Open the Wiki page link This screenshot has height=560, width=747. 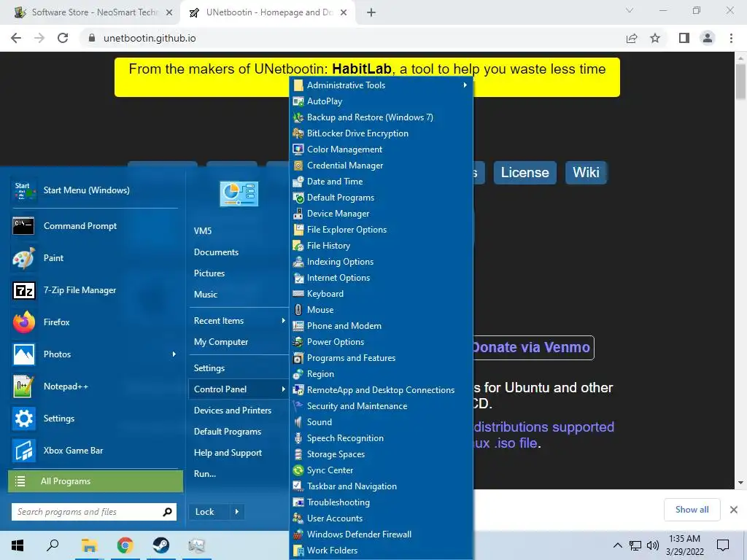coord(586,172)
